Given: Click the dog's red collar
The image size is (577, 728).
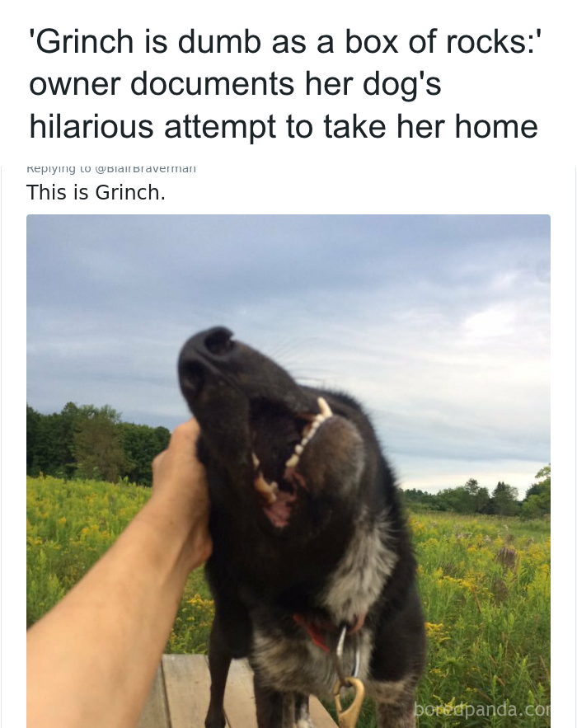Looking at the screenshot, I should pos(313,632).
